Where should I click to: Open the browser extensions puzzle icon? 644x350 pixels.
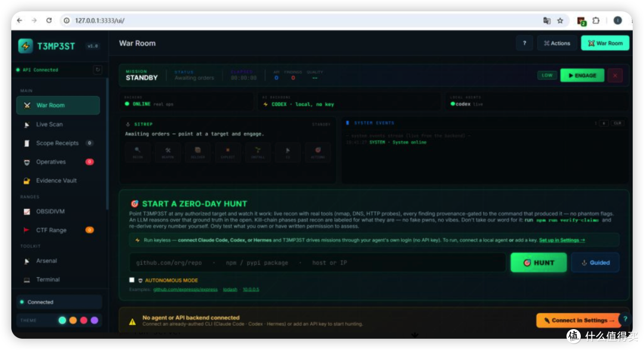(x=596, y=20)
